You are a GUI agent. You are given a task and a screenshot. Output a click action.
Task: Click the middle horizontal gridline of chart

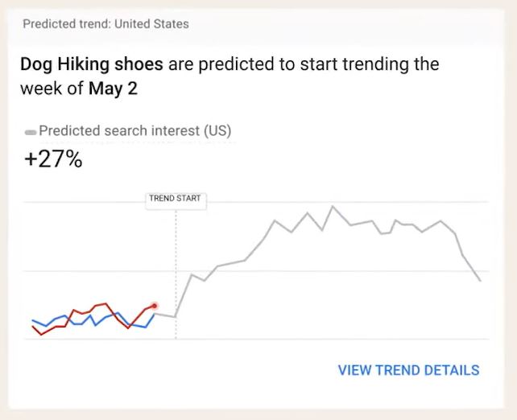click(257, 271)
